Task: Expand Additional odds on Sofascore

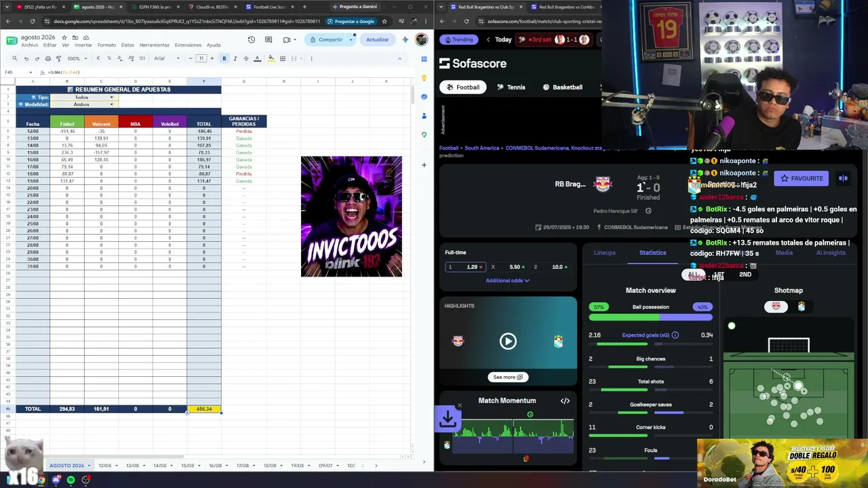Action: coord(507,281)
